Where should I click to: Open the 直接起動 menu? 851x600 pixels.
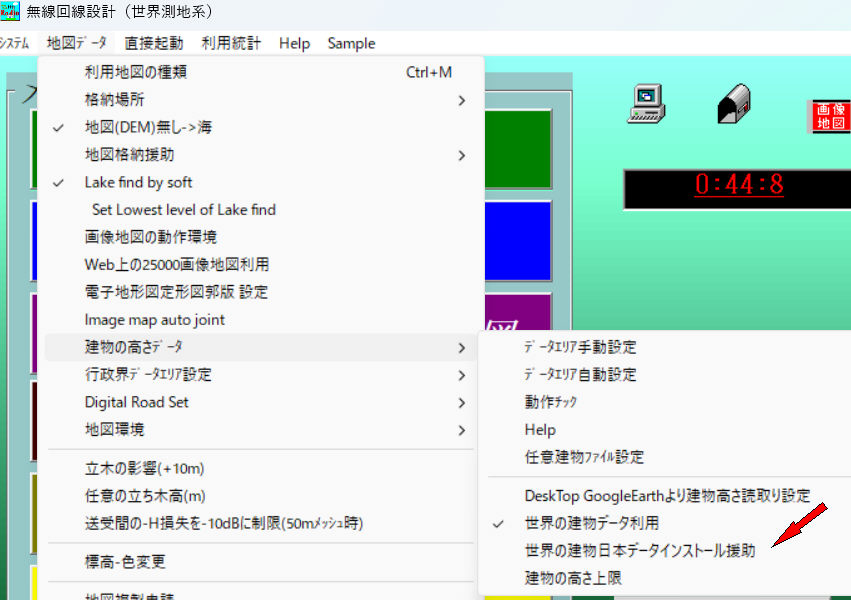pos(154,43)
